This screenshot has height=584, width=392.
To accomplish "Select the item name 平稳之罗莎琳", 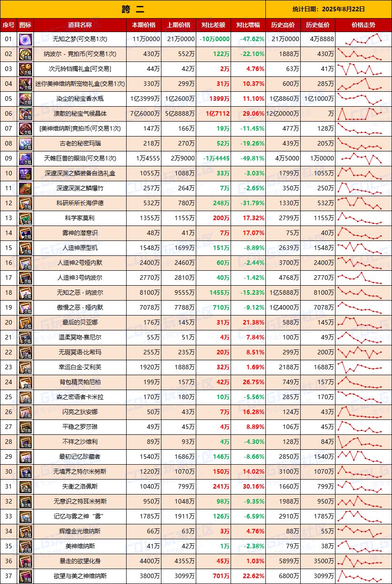I will pyautogui.click(x=80, y=427).
